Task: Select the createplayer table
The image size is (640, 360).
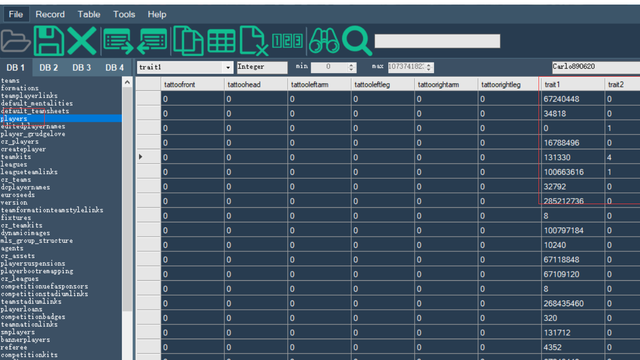Action: 23,149
